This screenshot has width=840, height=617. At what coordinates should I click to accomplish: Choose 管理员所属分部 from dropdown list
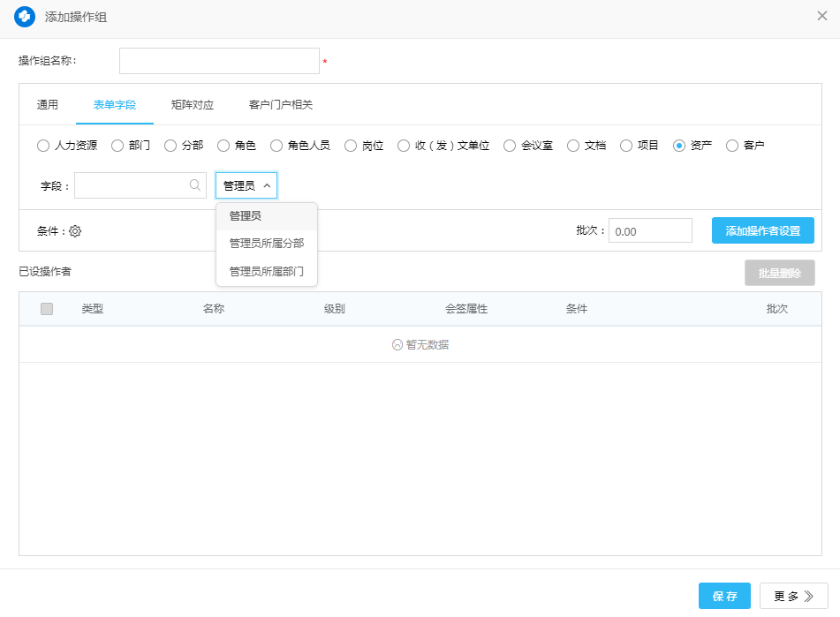(x=266, y=244)
